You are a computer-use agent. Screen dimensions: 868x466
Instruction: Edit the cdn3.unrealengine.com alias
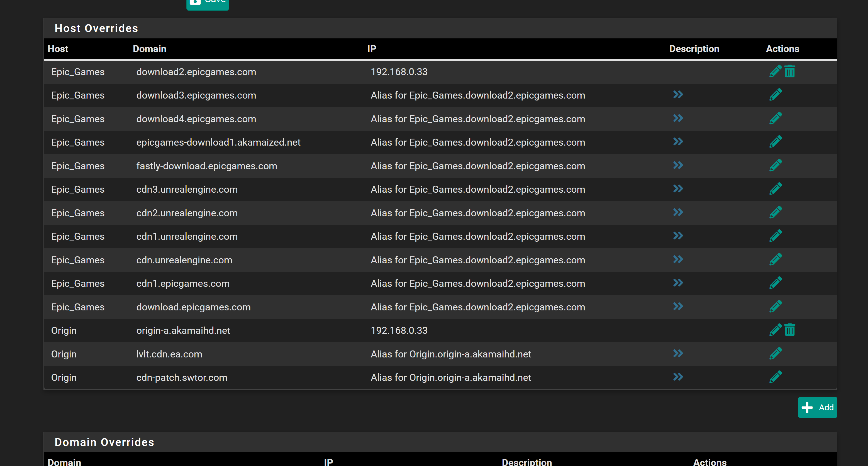(775, 189)
